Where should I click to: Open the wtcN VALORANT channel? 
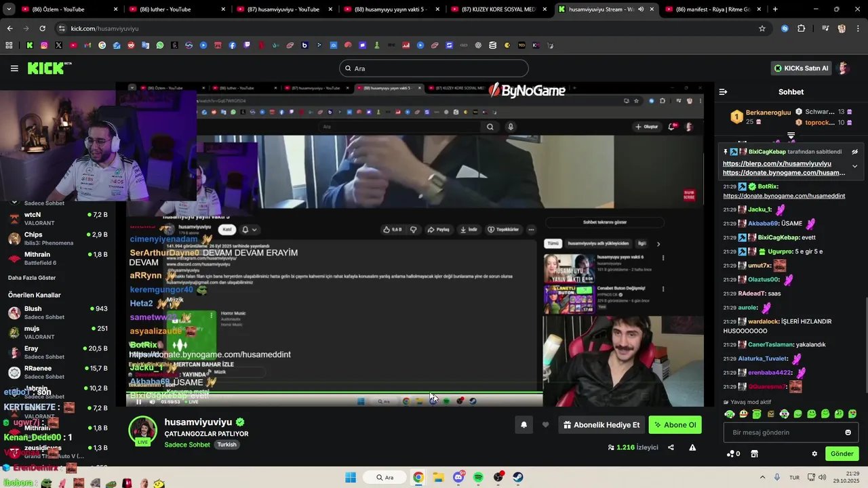[58, 218]
